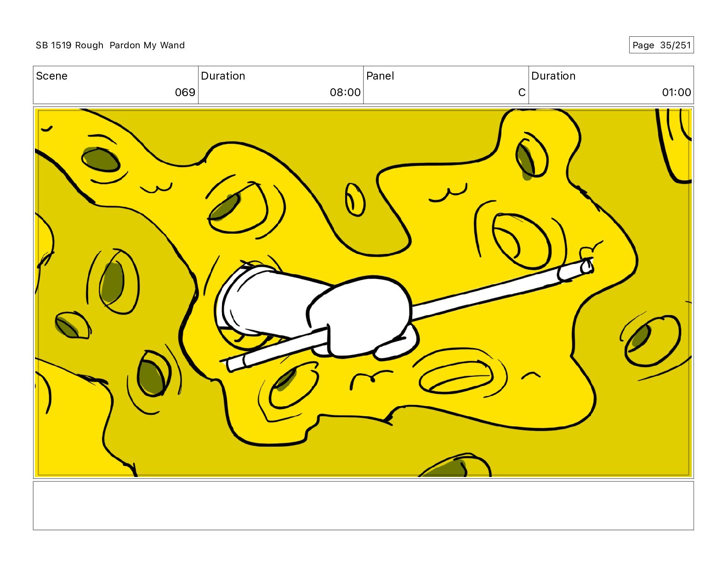
Task: Click the empty notes box below panel
Action: pos(363,506)
